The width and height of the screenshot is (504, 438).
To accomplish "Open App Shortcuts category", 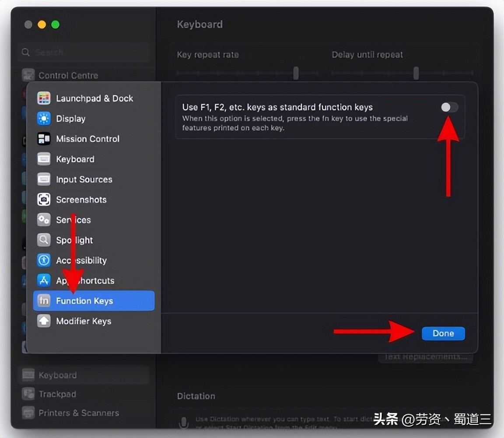I will 94,281.
